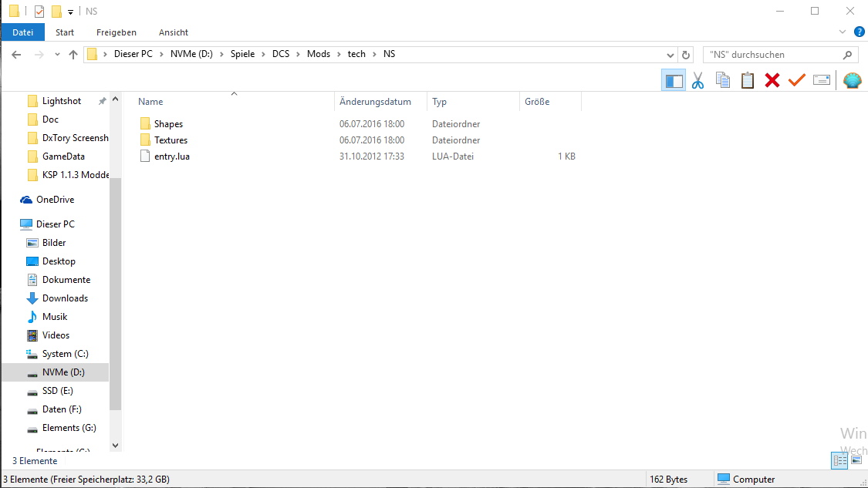This screenshot has width=868, height=488.
Task: Open the recent locations dropdown
Action: [57, 54]
